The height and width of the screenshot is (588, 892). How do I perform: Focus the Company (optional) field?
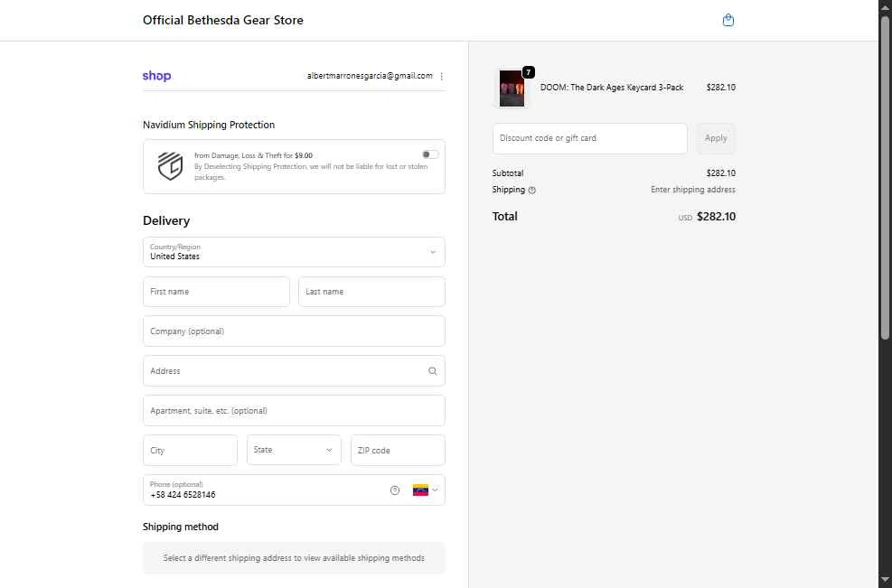pyautogui.click(x=294, y=331)
